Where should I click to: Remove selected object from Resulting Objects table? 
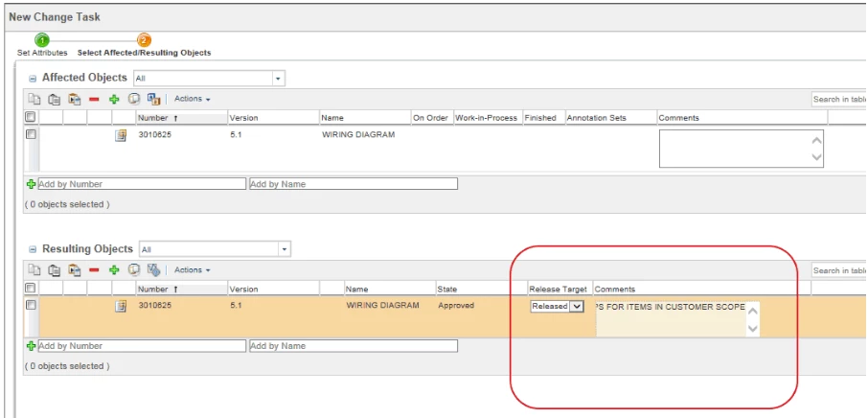pos(94,270)
